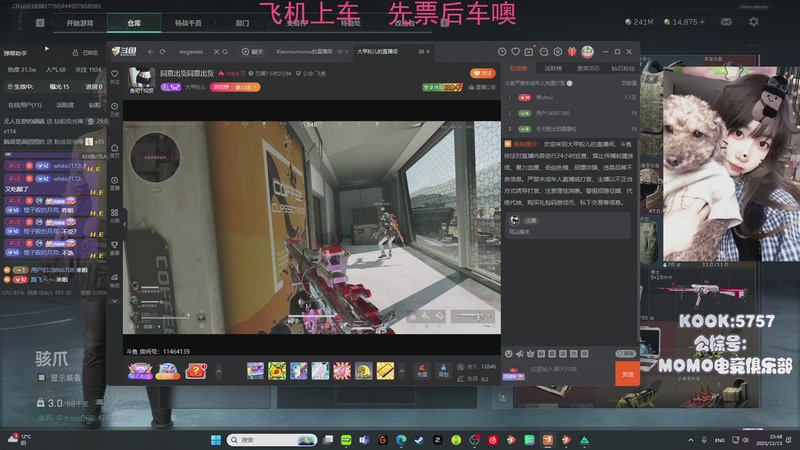Open watch history clock icon
This screenshot has width=800, height=450.
(502, 52)
